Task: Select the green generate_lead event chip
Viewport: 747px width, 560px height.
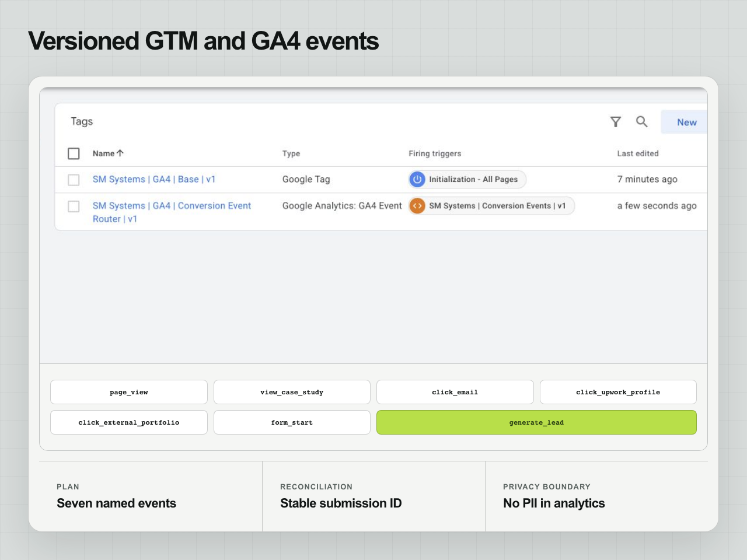Action: 536,422
